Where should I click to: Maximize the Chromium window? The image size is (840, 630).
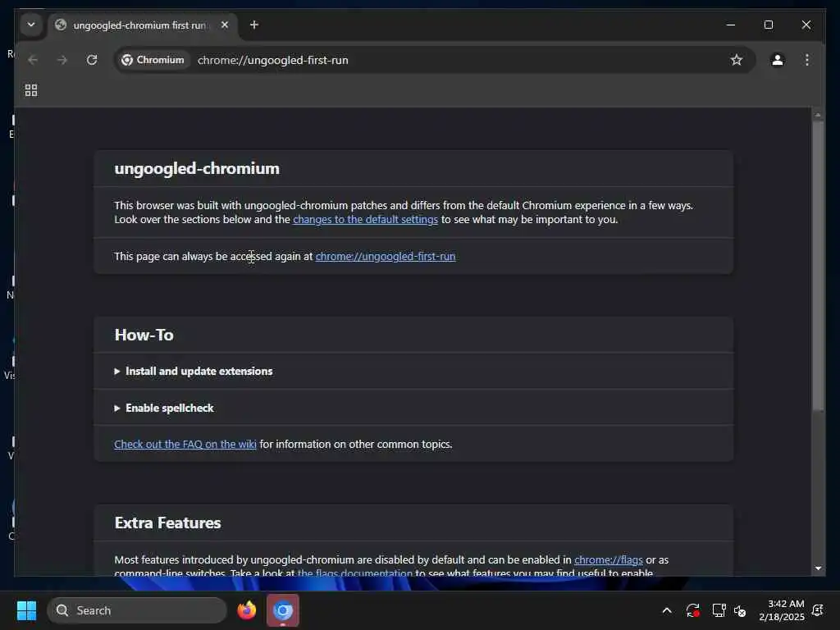click(768, 25)
